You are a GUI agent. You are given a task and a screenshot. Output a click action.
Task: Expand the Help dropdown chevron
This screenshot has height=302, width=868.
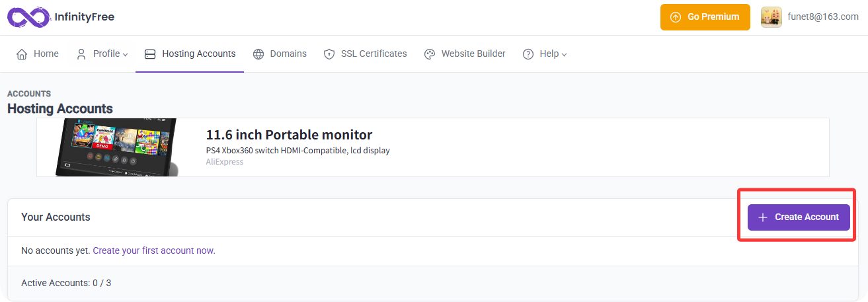[565, 55]
